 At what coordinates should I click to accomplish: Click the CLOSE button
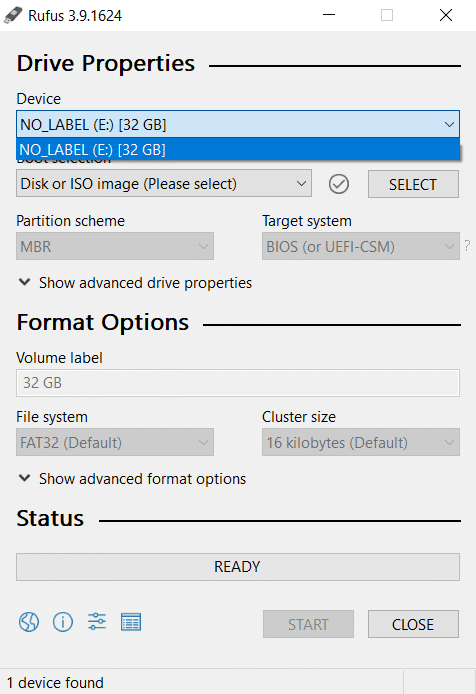coord(413,624)
